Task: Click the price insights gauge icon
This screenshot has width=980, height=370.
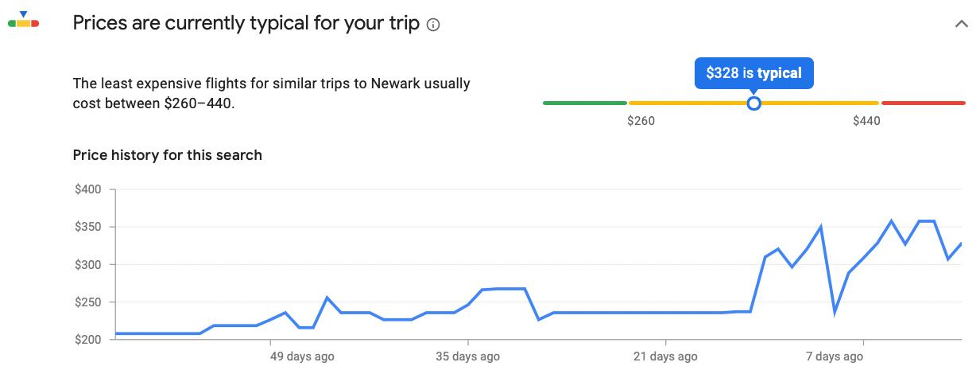Action: pyautogui.click(x=23, y=21)
